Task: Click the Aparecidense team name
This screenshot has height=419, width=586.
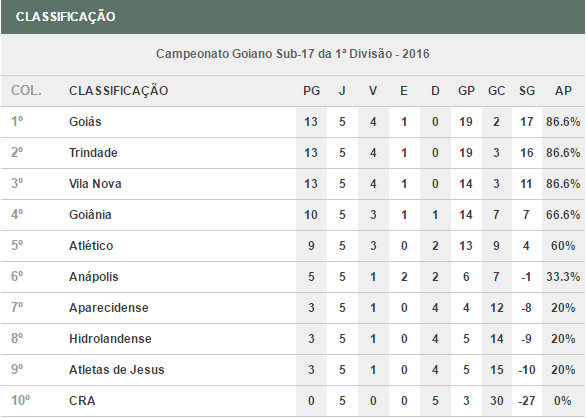Action: 109,308
